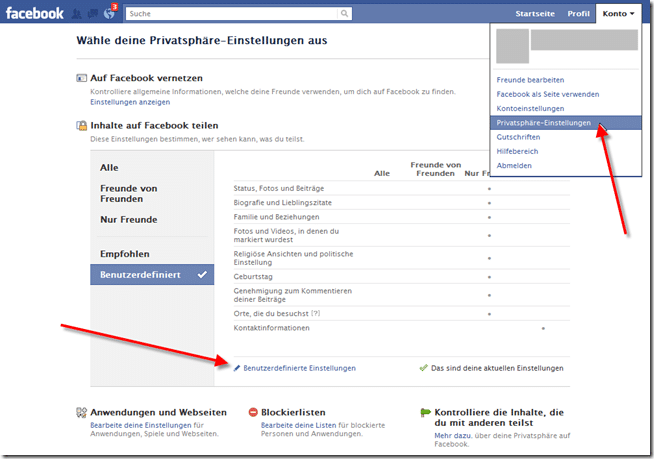The width and height of the screenshot is (654, 459).
Task: Open notifications globe icon with badge
Action: (x=110, y=13)
